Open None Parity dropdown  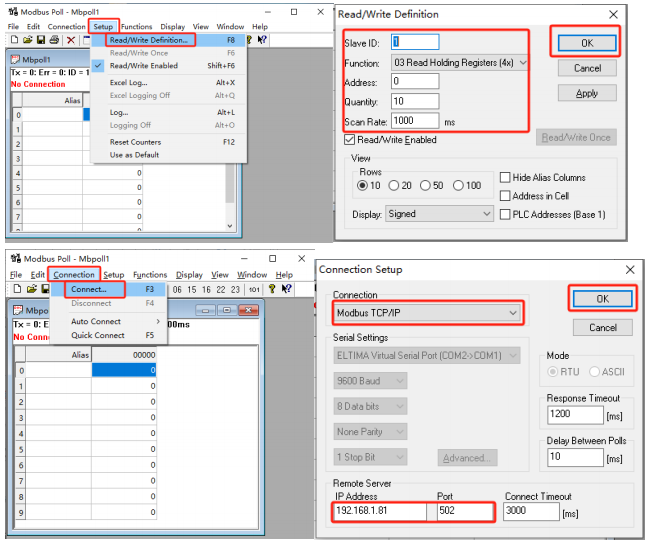click(x=370, y=432)
